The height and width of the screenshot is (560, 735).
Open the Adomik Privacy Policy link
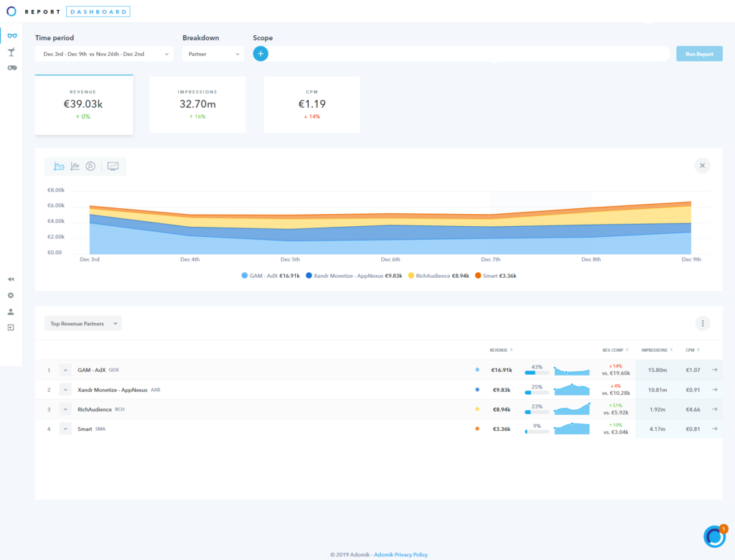(x=401, y=554)
